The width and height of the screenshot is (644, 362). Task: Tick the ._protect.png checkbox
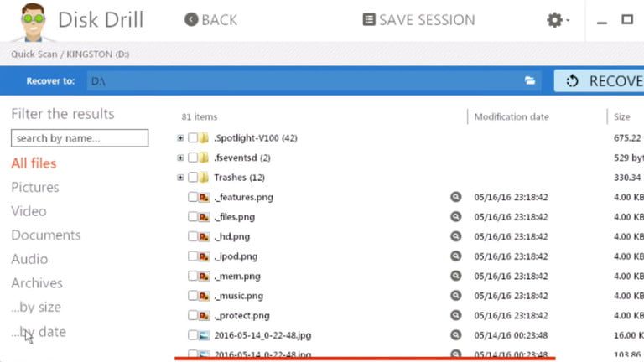pos(193,316)
